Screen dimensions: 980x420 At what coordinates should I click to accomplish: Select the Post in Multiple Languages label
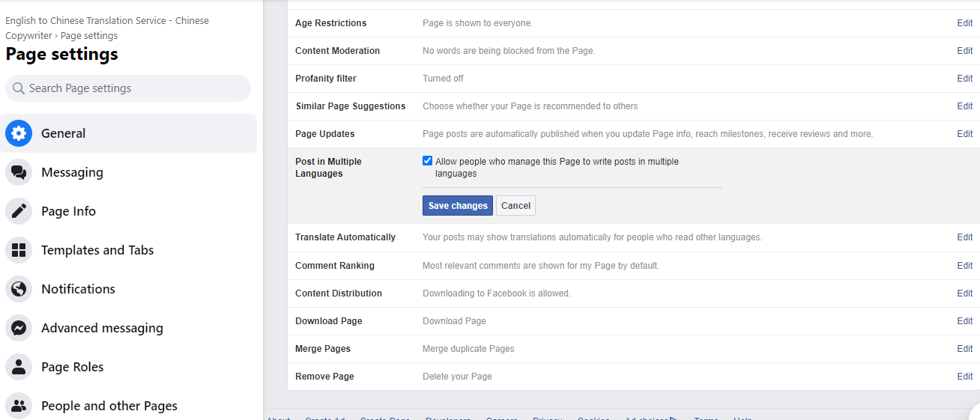pyautogui.click(x=328, y=168)
